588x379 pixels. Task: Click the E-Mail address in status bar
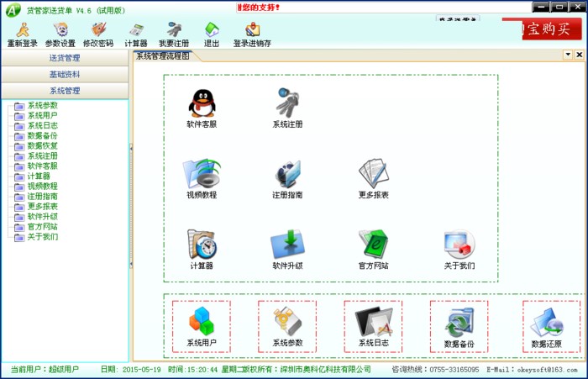(x=547, y=370)
